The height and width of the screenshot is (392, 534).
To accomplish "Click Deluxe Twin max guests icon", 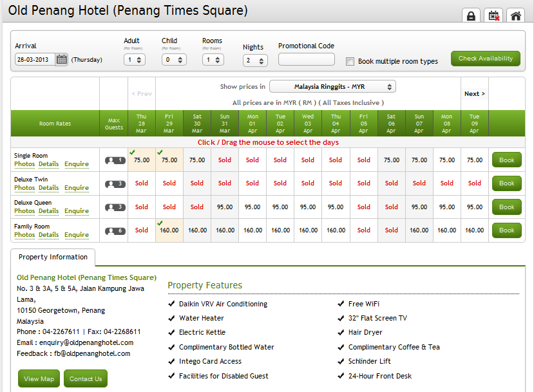I will 115,184.
